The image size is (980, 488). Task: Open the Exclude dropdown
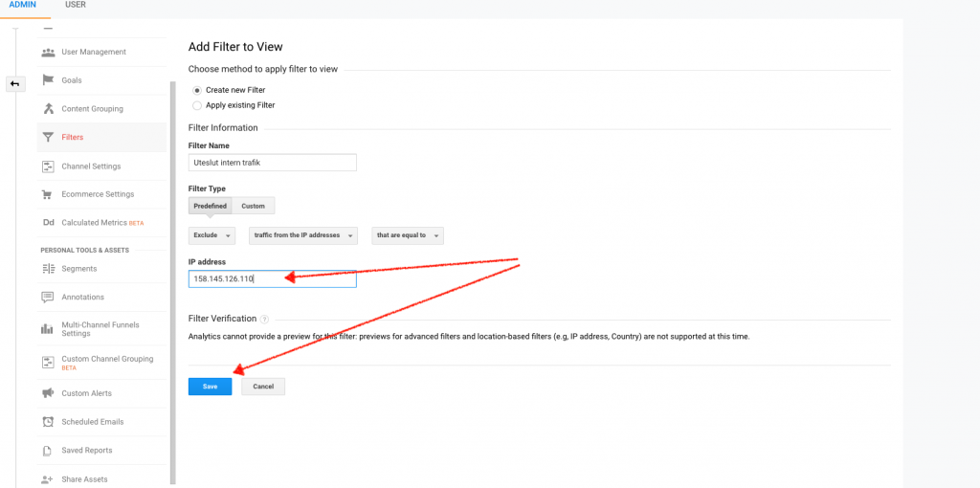click(212, 235)
